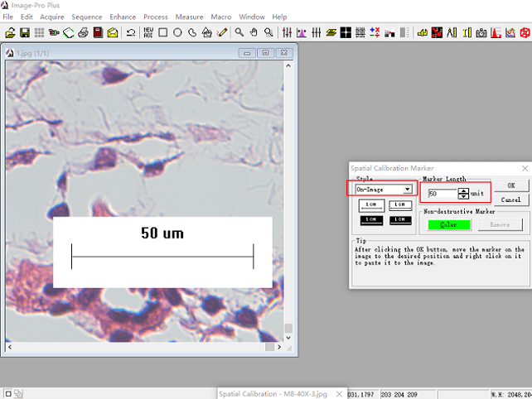Decrease marker length with down arrow
The width and height of the screenshot is (532, 399).
click(463, 197)
